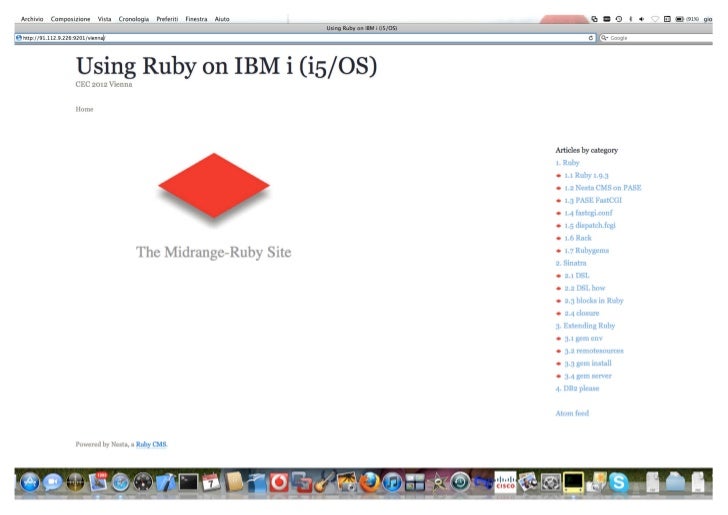This screenshot has width=728, height=515.
Task: Follow the 'Ruby CMS' footer link
Action: 151,444
